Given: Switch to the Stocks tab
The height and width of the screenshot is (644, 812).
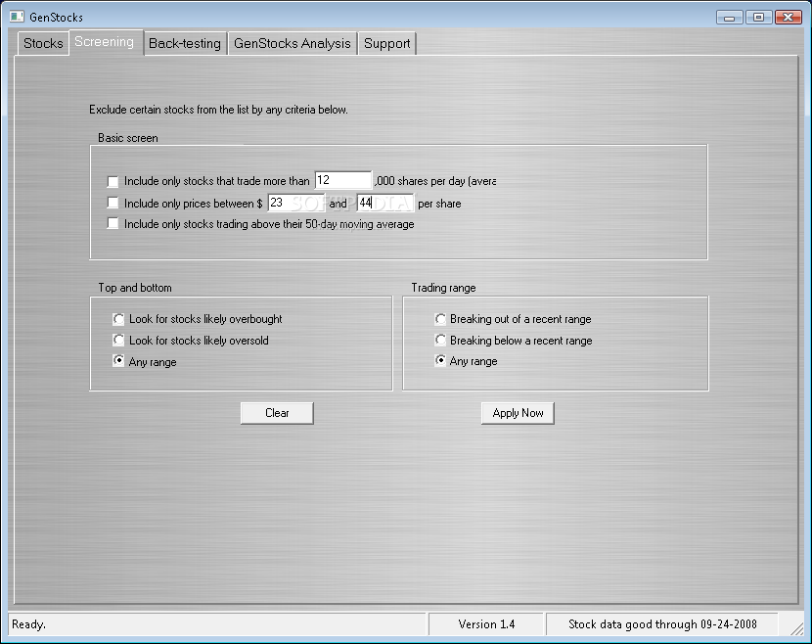Looking at the screenshot, I should [43, 43].
